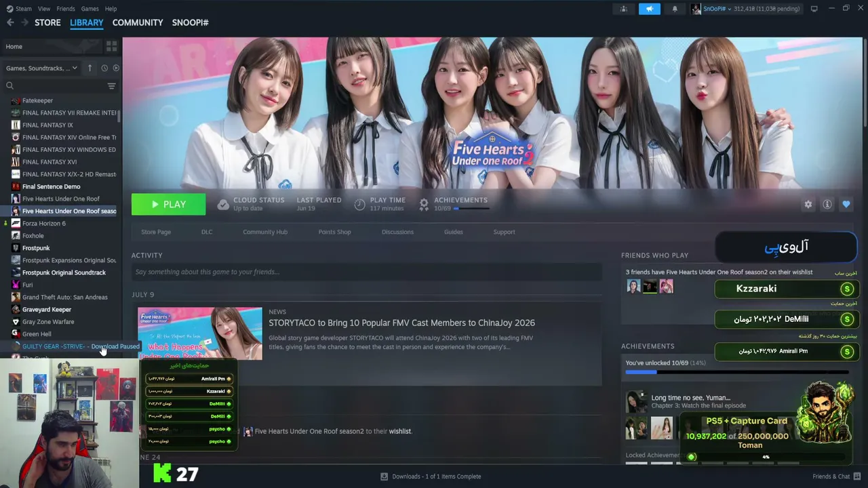868x488 pixels.
Task: Enter Big Picture mode via monitor icon
Action: pyautogui.click(x=814, y=9)
